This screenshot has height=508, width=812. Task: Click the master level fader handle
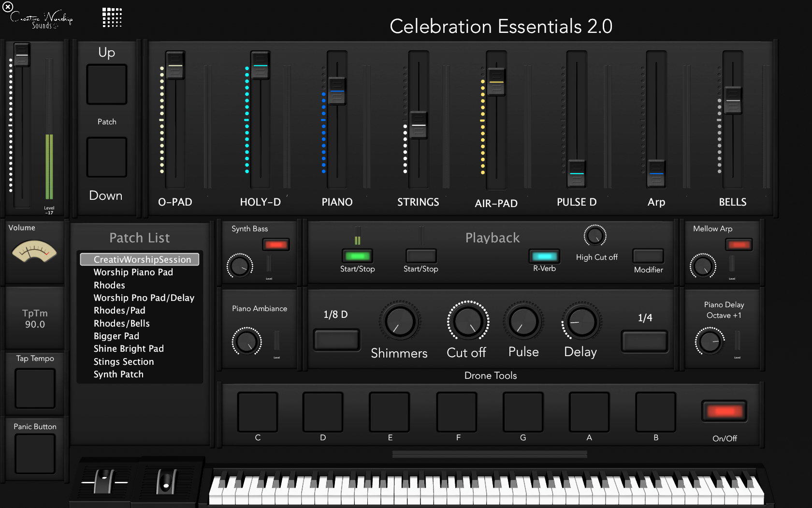pos(22,55)
